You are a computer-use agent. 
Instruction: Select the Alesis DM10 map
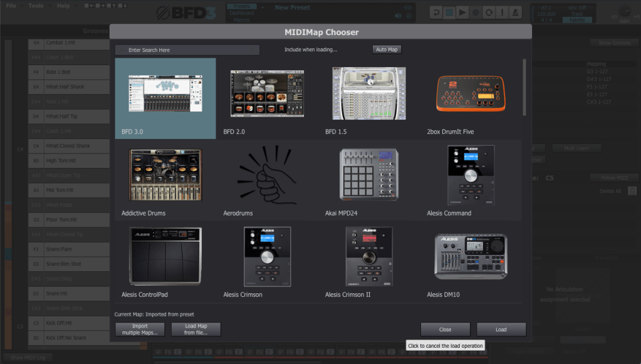[x=471, y=257]
